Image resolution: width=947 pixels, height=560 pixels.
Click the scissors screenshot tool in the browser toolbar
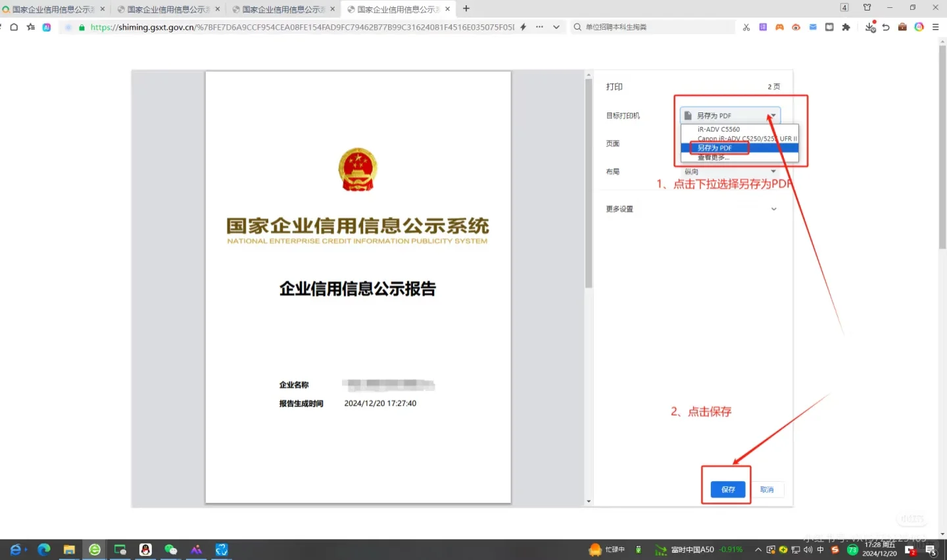click(746, 27)
